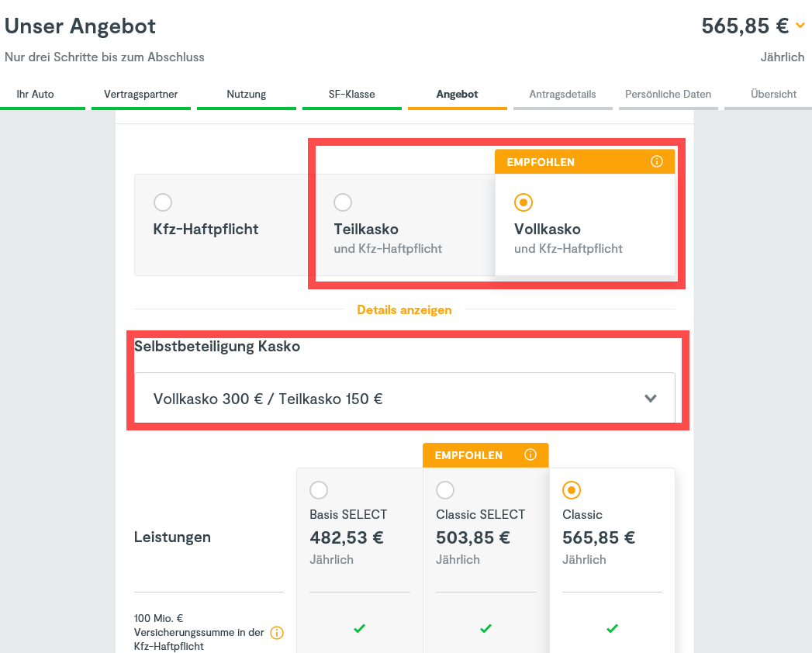Viewport: 812px width, 653px height.
Task: Open info icon on Vollkasko EMPFOHLEN badge
Action: point(657,161)
